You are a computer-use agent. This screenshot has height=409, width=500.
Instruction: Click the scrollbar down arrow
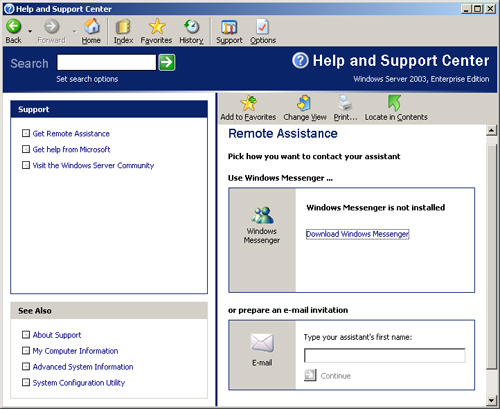pos(491,400)
